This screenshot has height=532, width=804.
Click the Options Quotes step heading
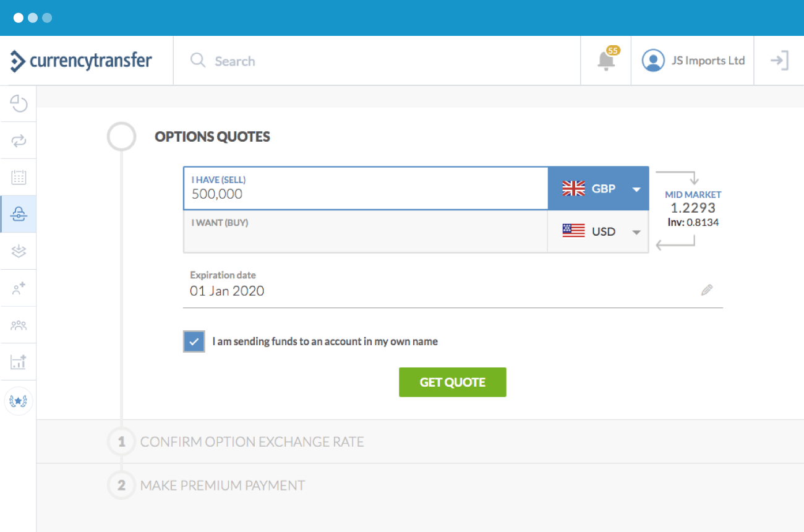point(212,137)
